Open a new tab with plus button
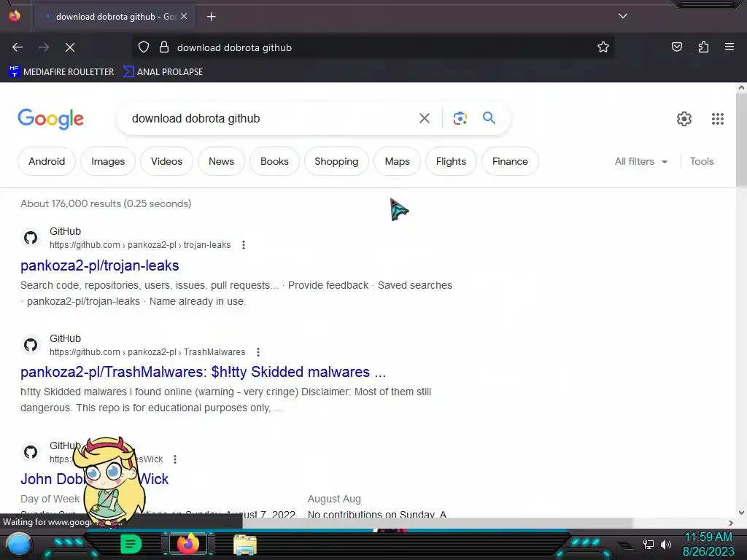 pos(211,17)
